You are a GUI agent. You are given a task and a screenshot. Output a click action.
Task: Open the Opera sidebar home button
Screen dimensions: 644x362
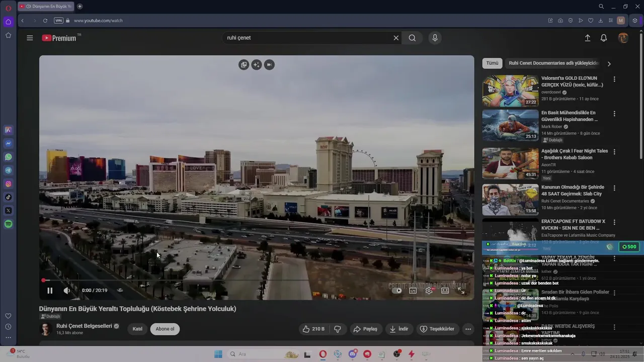point(8,22)
